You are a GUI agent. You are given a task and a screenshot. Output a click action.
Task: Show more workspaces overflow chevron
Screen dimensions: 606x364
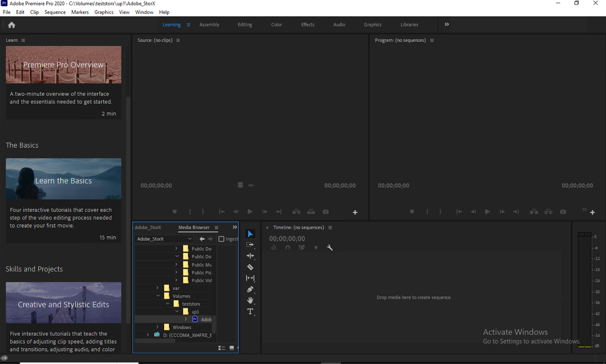(447, 24)
